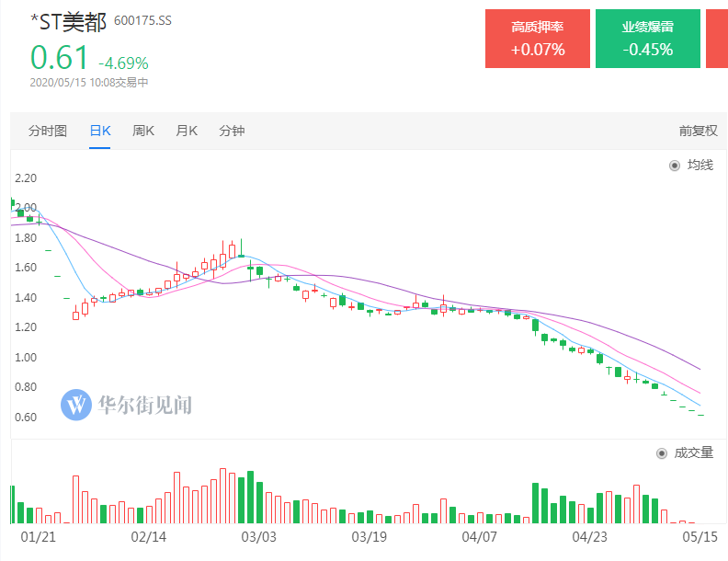Click the latest candlestick at 05/15
The image size is (728, 561).
tap(700, 415)
